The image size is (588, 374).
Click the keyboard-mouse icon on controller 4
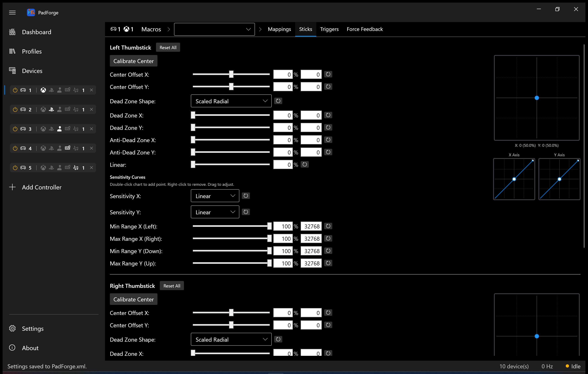(x=68, y=148)
